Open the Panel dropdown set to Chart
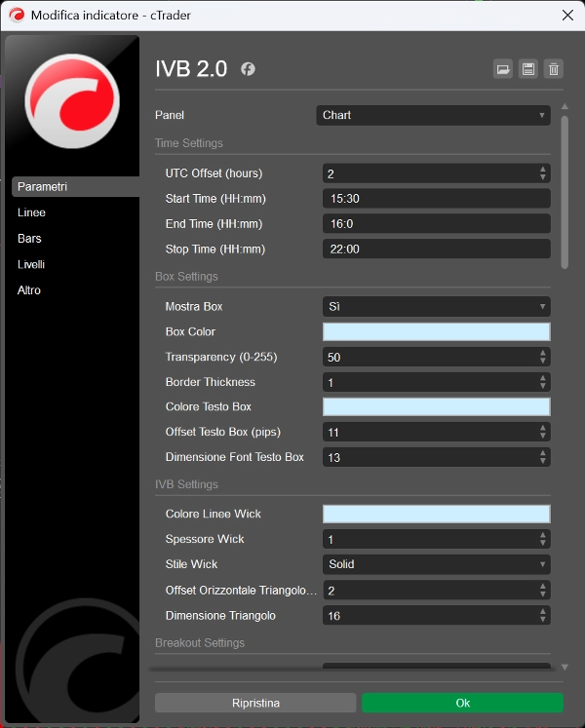This screenshot has height=728, width=585. pos(433,115)
